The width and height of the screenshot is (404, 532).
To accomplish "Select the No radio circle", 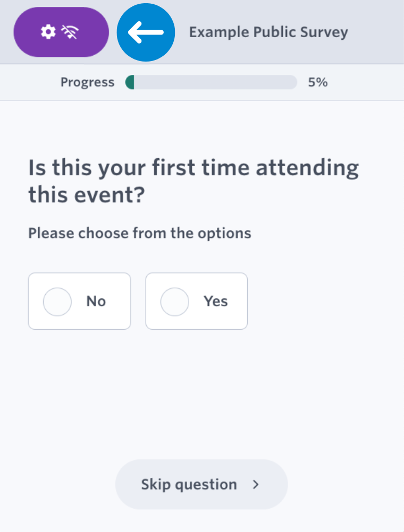I will tap(57, 302).
